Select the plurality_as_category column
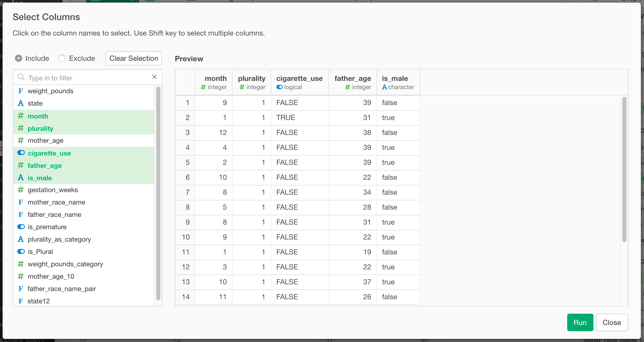This screenshot has width=644, height=342. tap(59, 239)
